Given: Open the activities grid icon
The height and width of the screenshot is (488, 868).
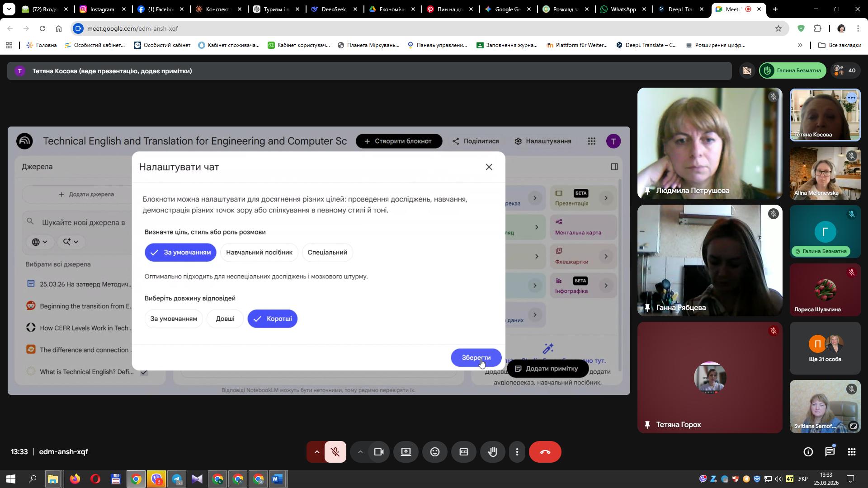Looking at the screenshot, I should tap(851, 452).
